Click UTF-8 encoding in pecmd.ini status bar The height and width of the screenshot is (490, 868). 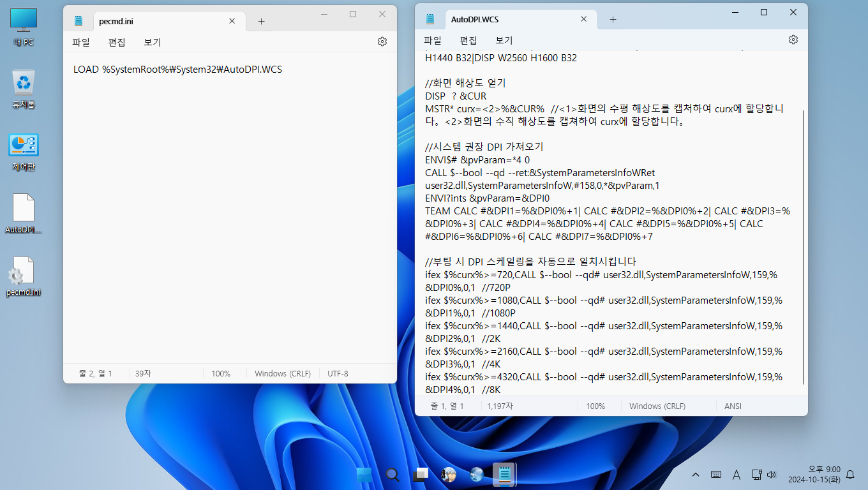click(338, 374)
